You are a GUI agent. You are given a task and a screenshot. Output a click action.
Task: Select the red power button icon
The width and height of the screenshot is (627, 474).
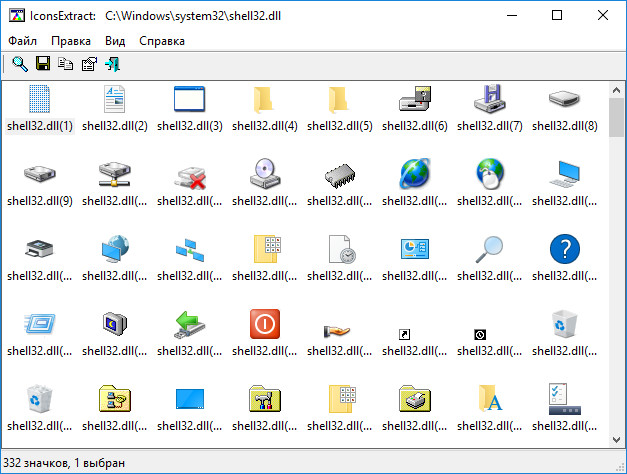pos(264,324)
